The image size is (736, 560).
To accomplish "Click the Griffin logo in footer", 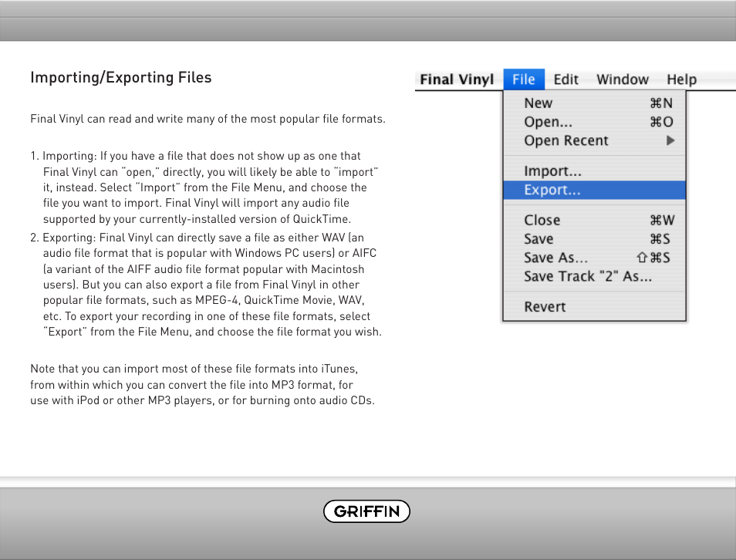I will (366, 511).
